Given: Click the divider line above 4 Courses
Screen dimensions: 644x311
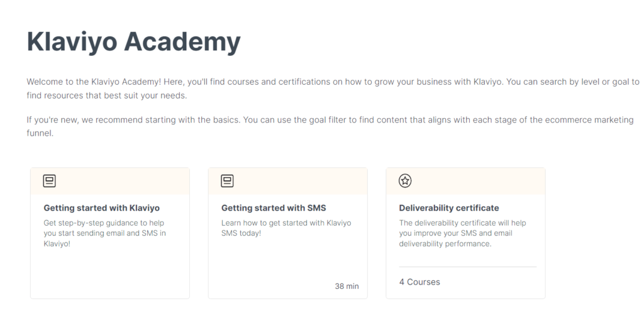Looking at the screenshot, I should point(468,266).
